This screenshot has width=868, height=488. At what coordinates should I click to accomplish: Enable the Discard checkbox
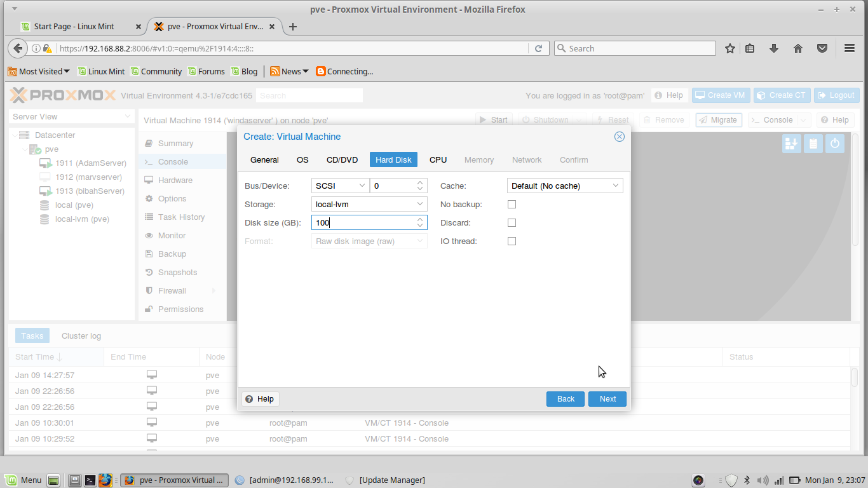click(x=512, y=223)
